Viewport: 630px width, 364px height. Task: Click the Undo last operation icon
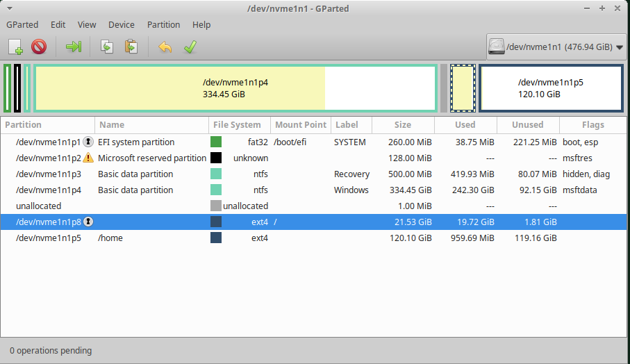[165, 47]
